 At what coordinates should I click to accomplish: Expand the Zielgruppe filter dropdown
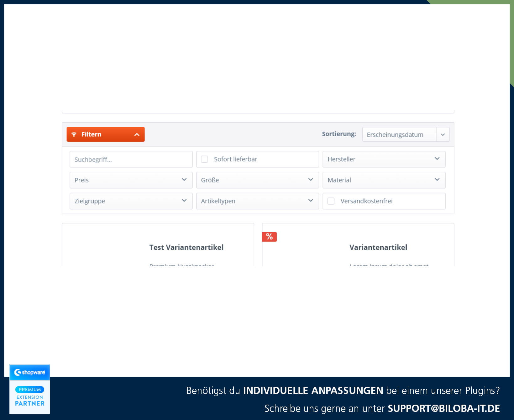point(131,201)
